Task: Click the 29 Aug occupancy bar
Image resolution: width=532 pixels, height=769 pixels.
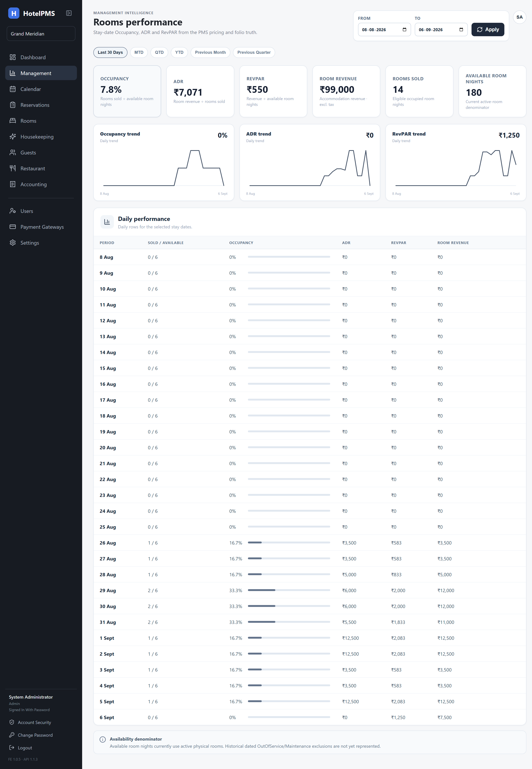Action: coord(289,590)
